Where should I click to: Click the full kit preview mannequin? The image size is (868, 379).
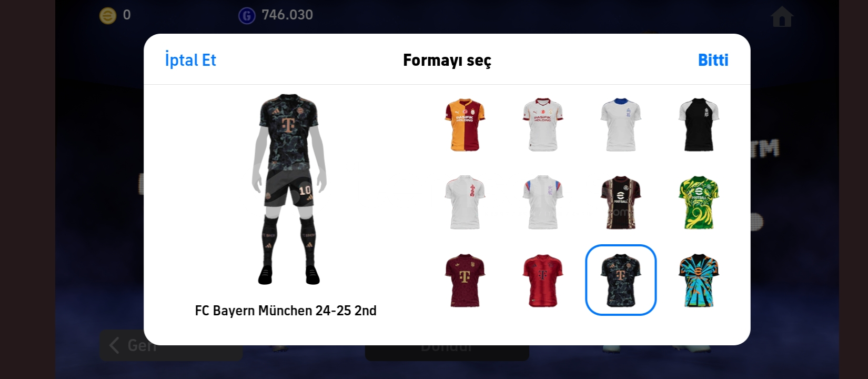point(289,189)
